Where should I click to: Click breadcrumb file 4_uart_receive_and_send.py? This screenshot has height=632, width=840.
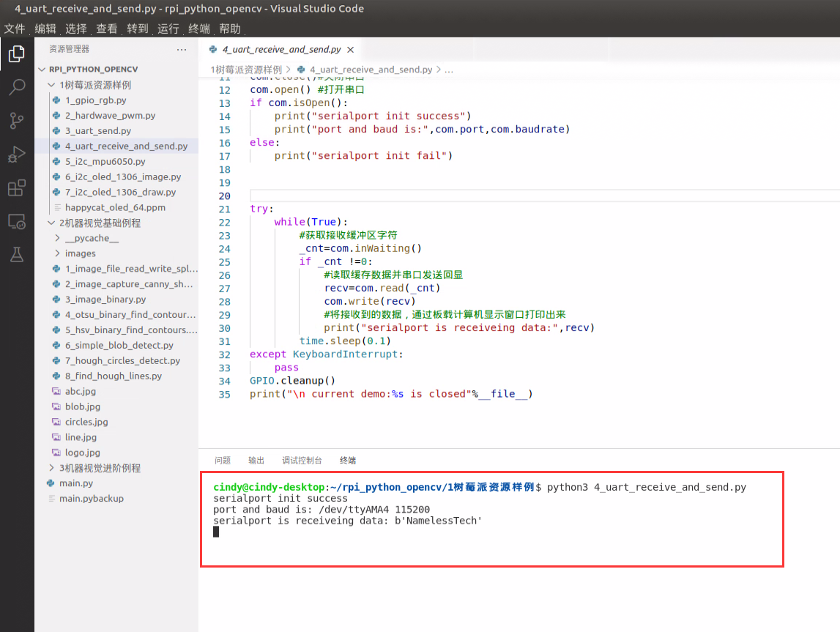(x=371, y=70)
